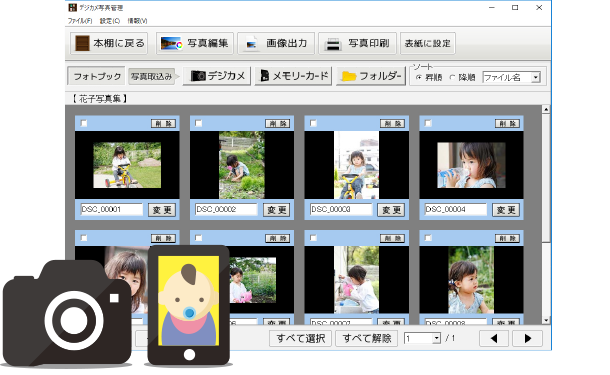Select the DSC_00004 drinking water thumbnail
The height and width of the screenshot is (375, 610).
click(471, 165)
